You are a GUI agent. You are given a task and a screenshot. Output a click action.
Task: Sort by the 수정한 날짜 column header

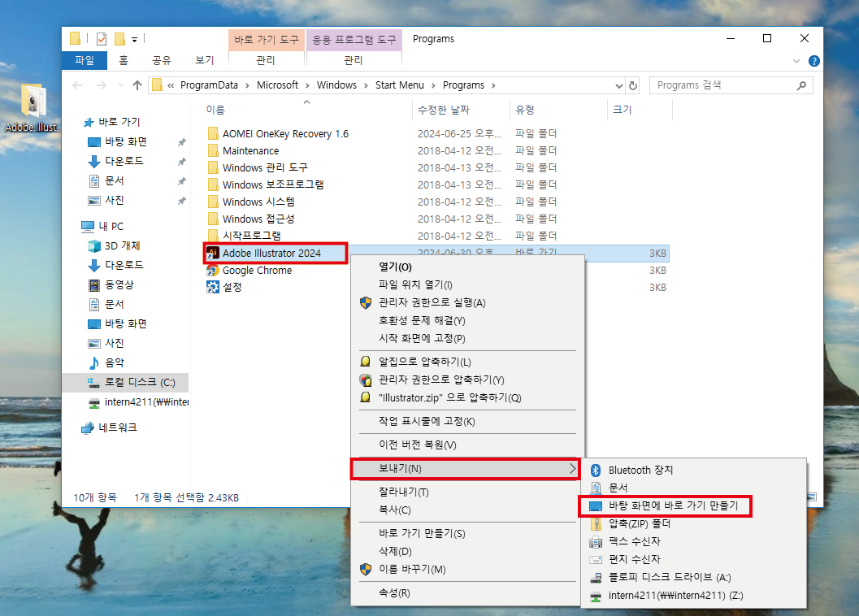tap(462, 111)
